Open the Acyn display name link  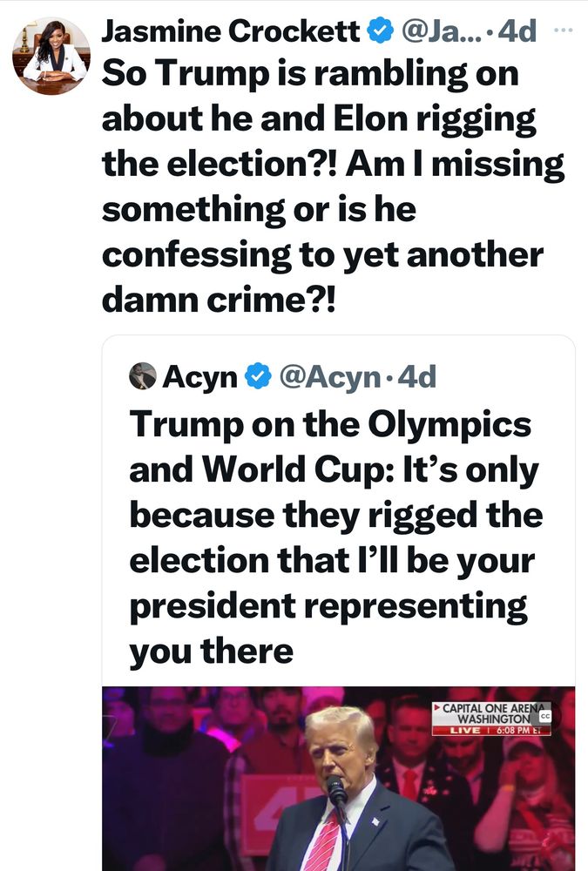pos(200,376)
